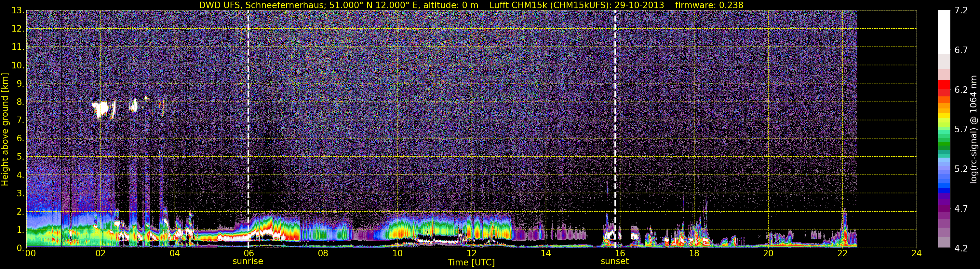Click the time axis tick label 02
The width and height of the screenshot is (980, 269).
(x=101, y=254)
